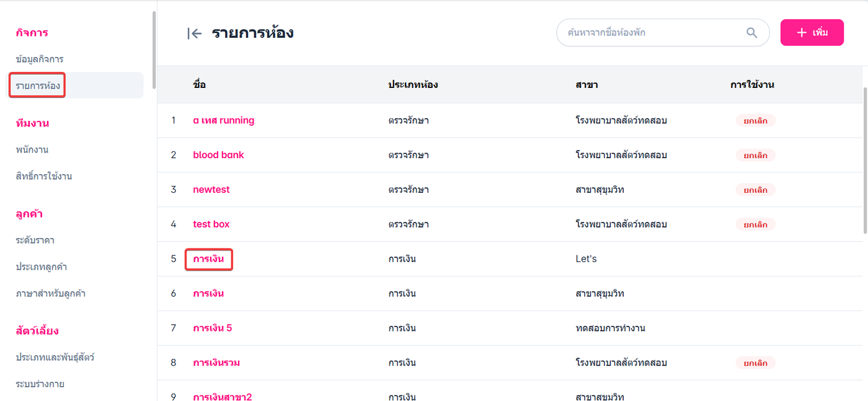The width and height of the screenshot is (868, 401).
Task: Open ภาษาสำหรับลูกค้า in the sidebar
Action: pos(51,293)
